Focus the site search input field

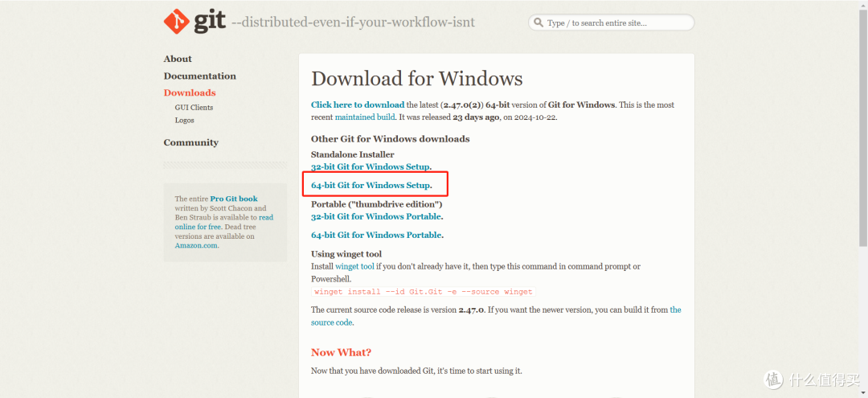point(611,23)
